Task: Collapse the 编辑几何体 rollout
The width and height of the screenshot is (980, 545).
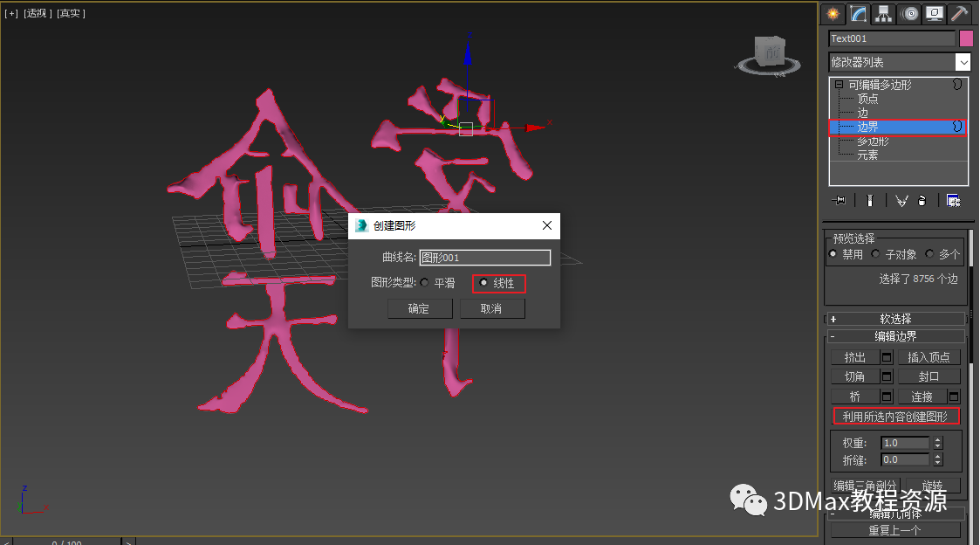Action: [x=895, y=514]
